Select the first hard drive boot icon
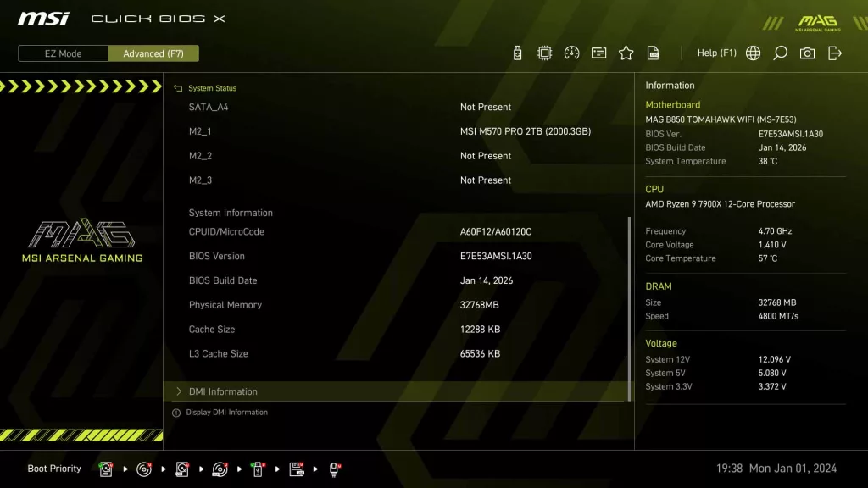The height and width of the screenshot is (488, 868). click(105, 469)
